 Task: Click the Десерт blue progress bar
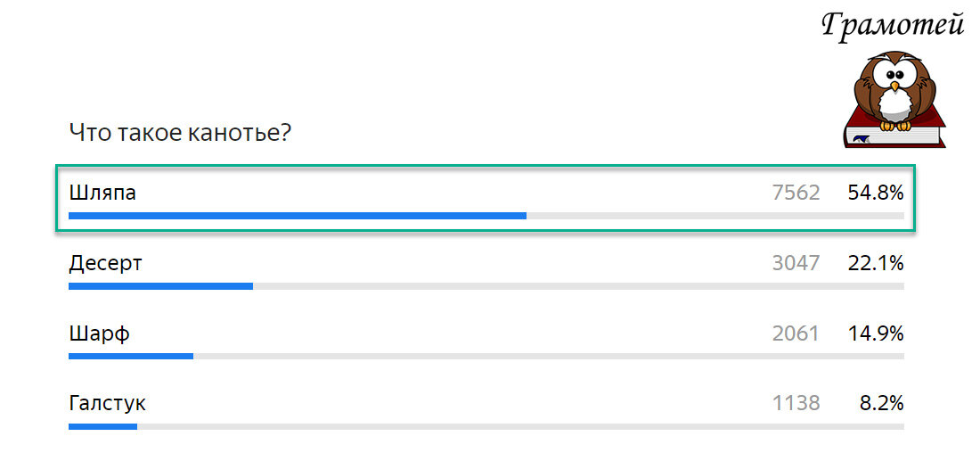click(x=160, y=286)
